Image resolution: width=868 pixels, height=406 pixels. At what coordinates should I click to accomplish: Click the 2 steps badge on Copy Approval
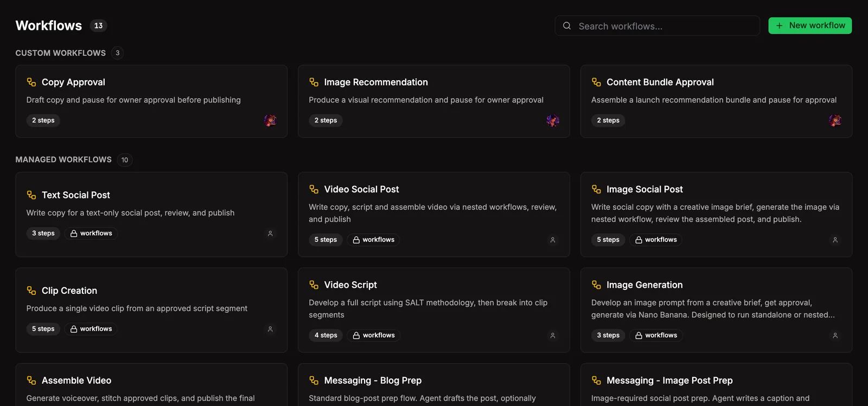pos(43,120)
